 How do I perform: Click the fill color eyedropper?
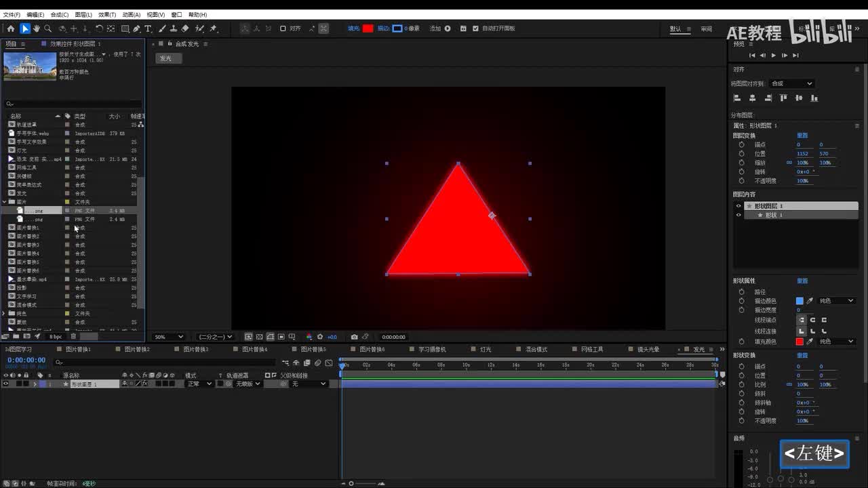point(810,342)
